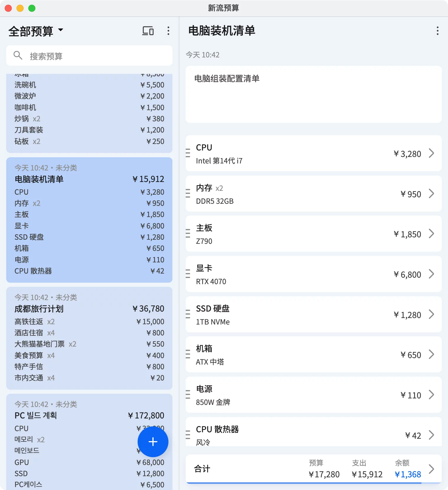The image size is (448, 490).
Task: Open 显卡 item details via its chevron
Action: coord(431,274)
